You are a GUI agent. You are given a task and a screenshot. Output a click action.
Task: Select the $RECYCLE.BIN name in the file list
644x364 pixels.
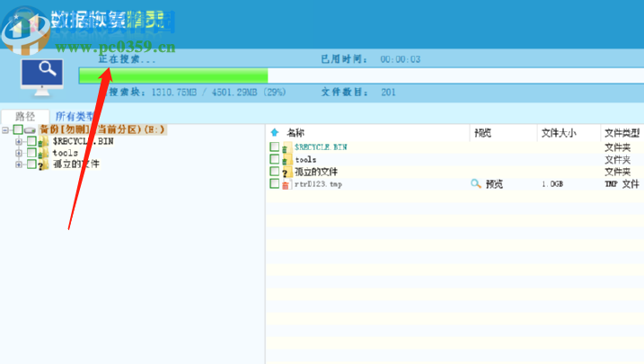[x=321, y=146]
